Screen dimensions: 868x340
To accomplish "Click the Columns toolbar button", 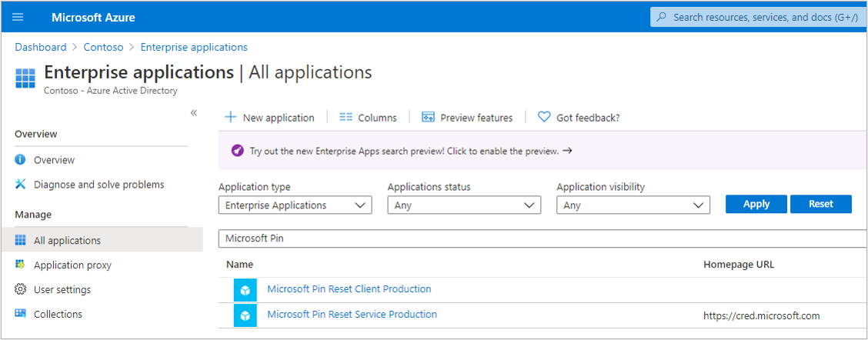I will (368, 118).
